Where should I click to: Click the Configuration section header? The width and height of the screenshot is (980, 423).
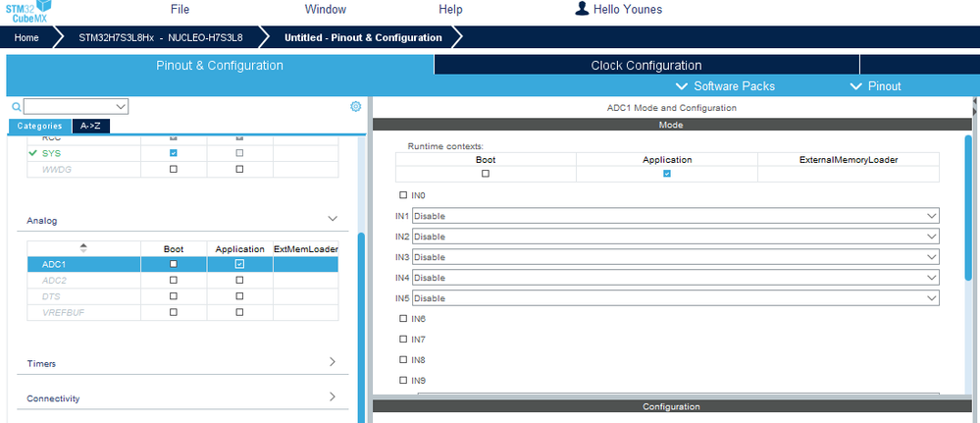tap(671, 406)
